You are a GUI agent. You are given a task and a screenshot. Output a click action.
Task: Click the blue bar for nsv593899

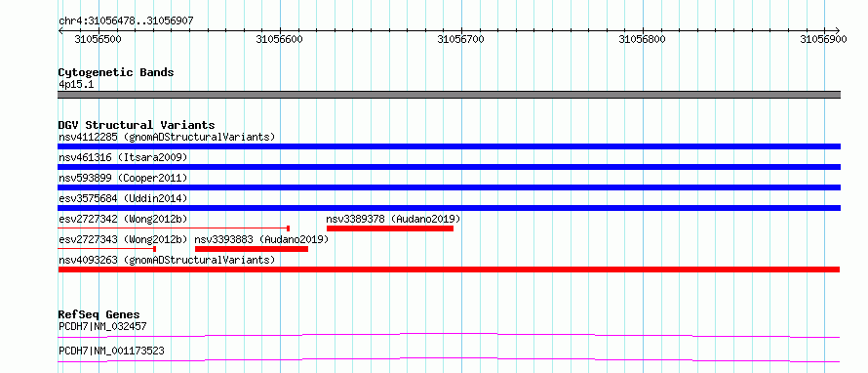point(449,187)
